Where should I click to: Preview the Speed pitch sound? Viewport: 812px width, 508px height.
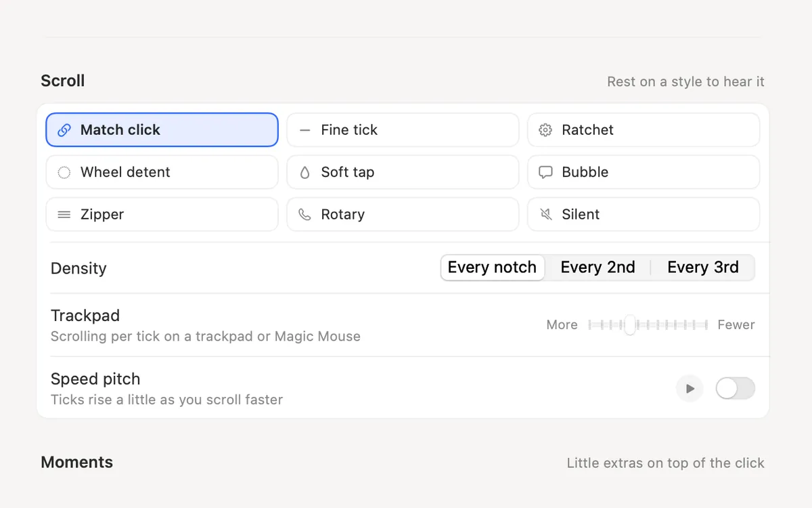coord(690,389)
